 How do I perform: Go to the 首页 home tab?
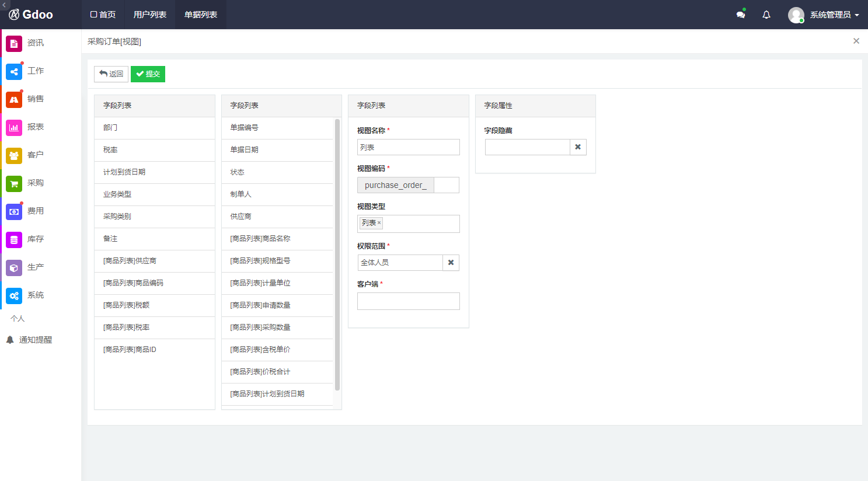coord(103,15)
